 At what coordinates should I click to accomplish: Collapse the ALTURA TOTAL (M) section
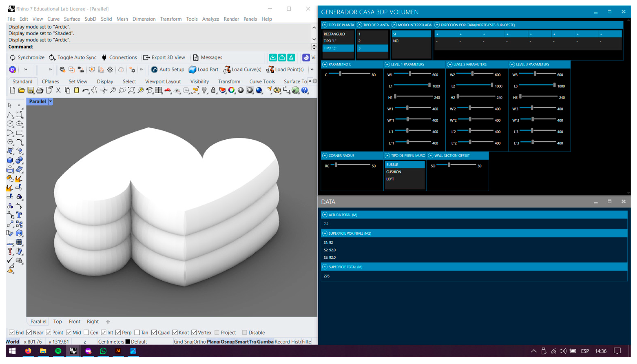click(325, 215)
